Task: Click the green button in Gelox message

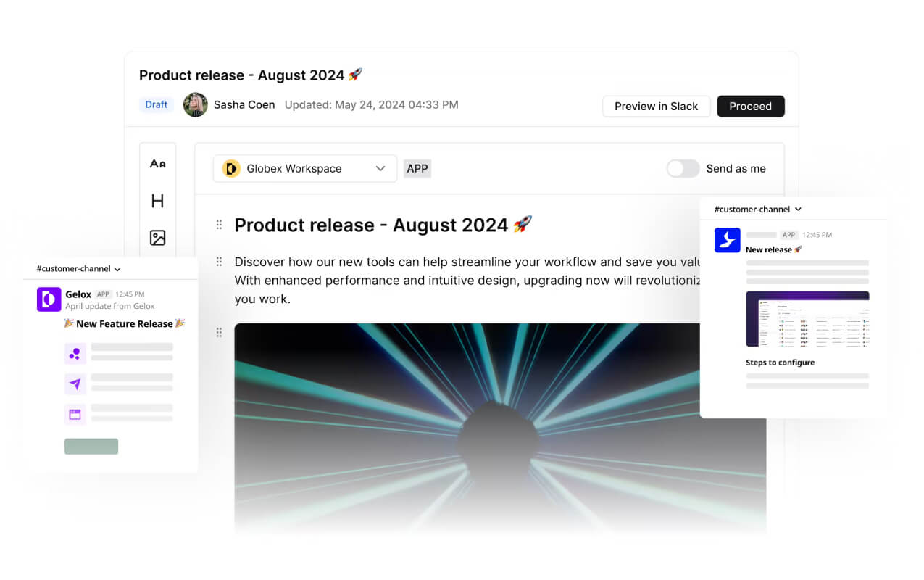Action: [91, 447]
